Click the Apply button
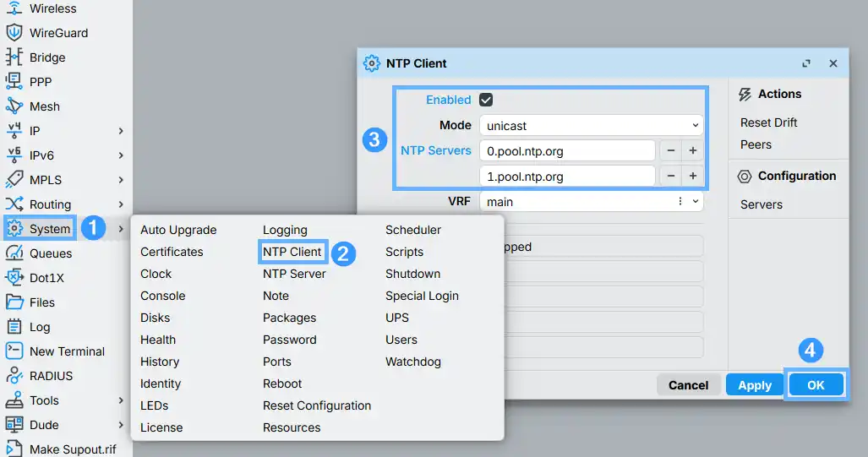 coord(755,385)
